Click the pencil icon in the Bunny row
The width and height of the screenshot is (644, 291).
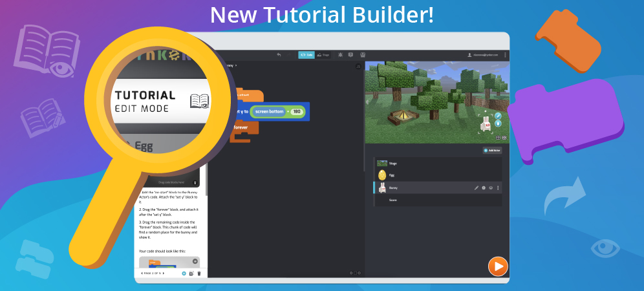(x=477, y=188)
